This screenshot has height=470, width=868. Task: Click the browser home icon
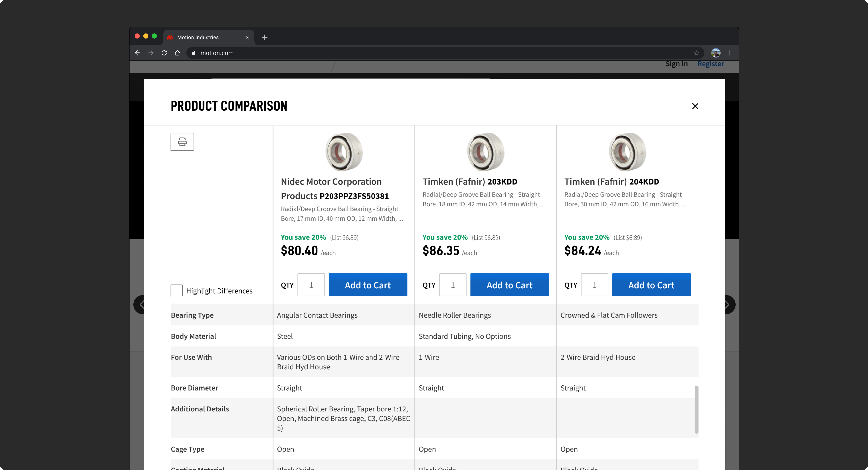coord(177,53)
